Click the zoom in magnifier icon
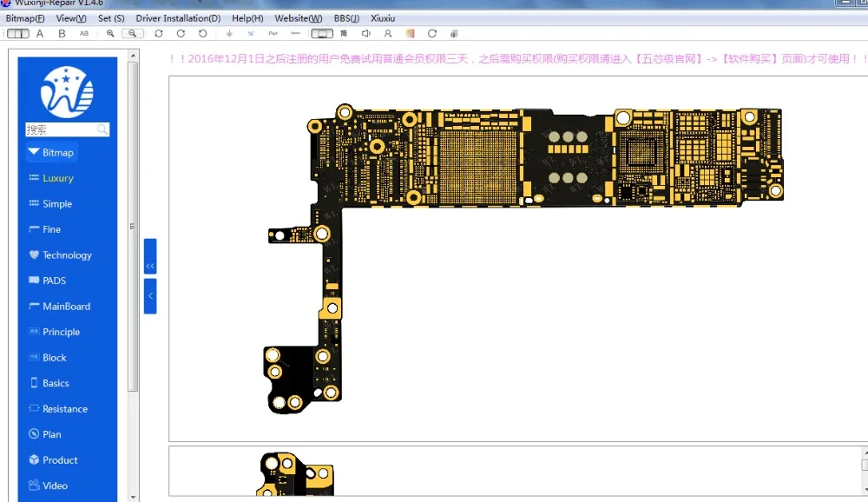The height and width of the screenshot is (502, 868). pos(110,34)
